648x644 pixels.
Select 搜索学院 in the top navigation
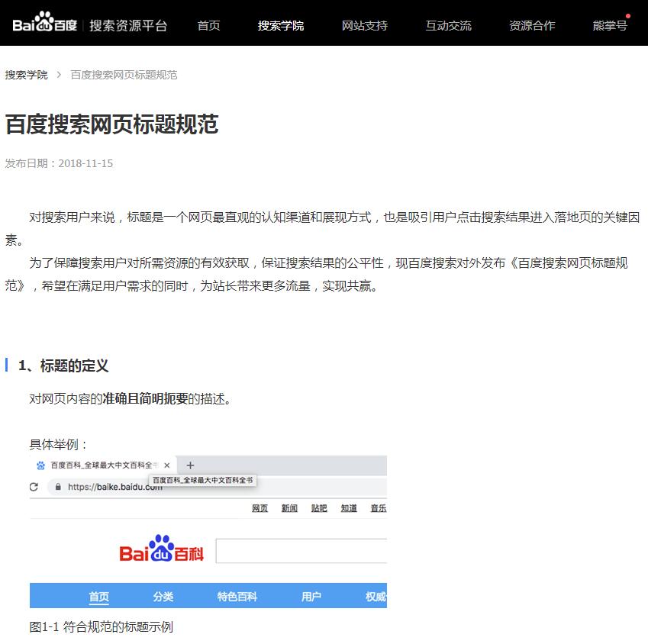click(281, 26)
